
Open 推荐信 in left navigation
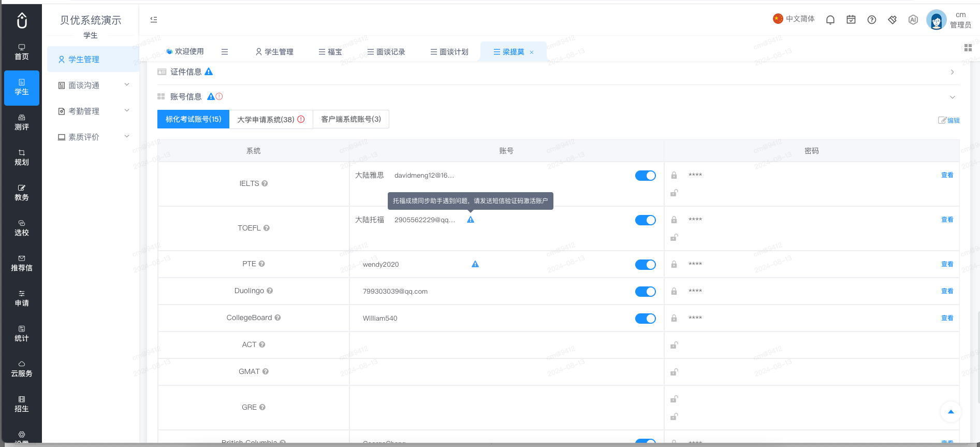pos(22,263)
